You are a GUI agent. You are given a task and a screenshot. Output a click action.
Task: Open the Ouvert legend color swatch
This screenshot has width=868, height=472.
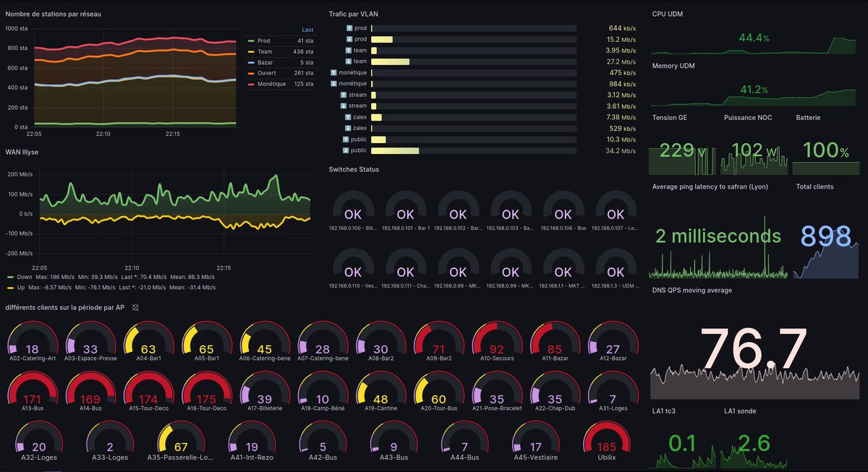point(251,73)
